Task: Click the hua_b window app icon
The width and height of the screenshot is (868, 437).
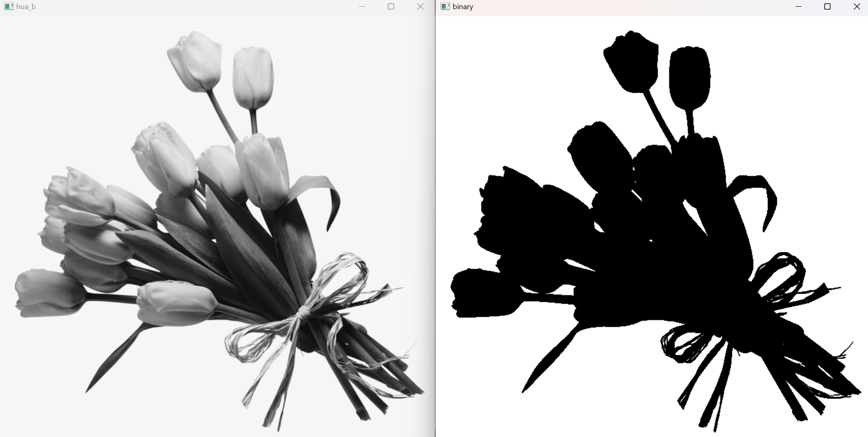Action: [x=9, y=7]
